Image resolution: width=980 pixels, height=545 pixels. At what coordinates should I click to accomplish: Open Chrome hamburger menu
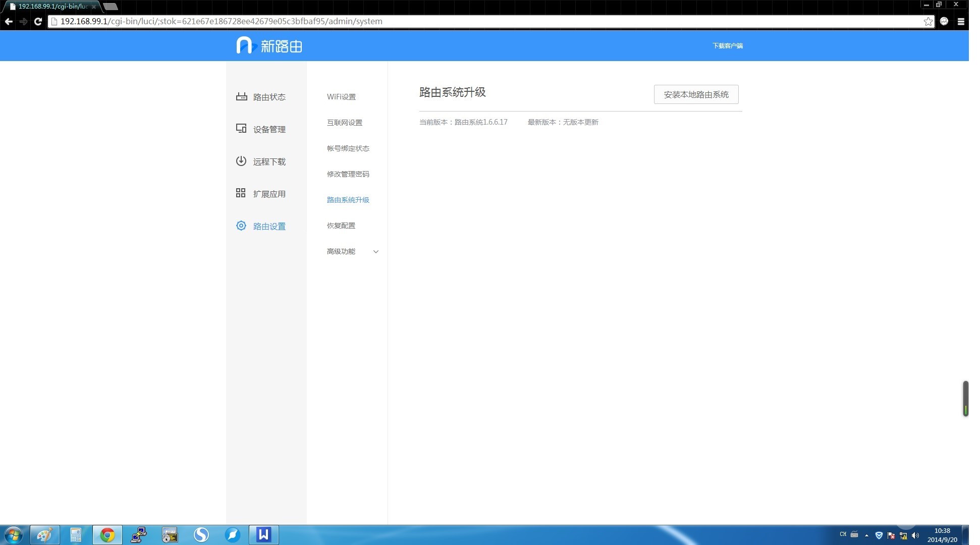pyautogui.click(x=961, y=21)
